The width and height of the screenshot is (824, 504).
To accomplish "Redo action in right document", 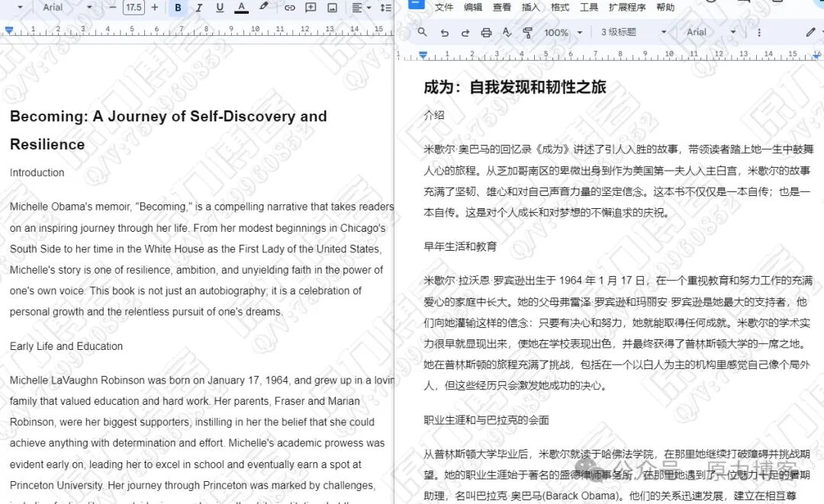I will (x=465, y=33).
